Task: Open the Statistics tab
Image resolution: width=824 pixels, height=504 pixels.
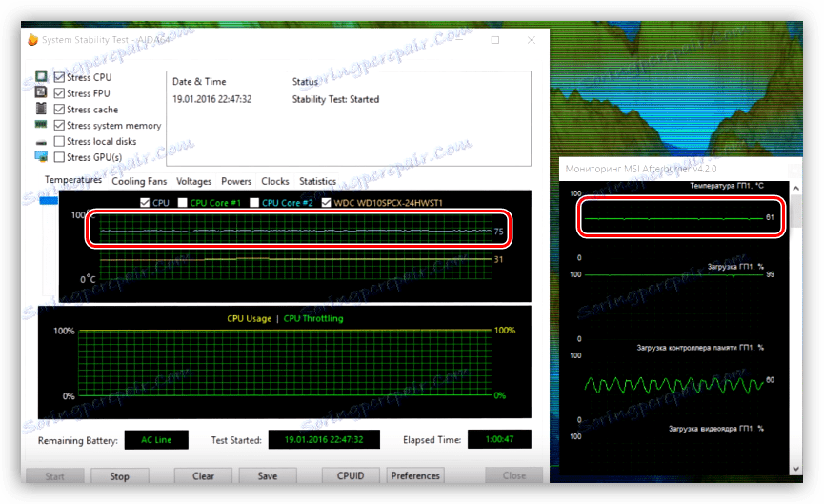Action: click(x=317, y=181)
